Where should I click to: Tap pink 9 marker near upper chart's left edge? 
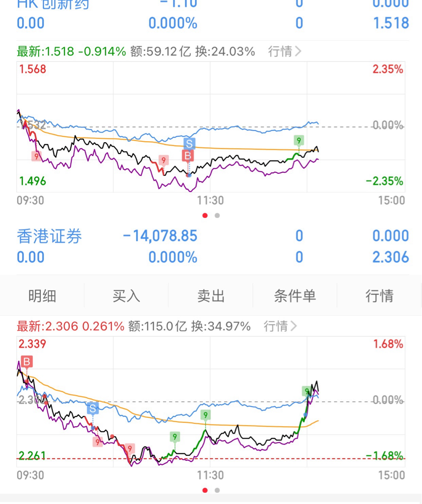pos(36,157)
